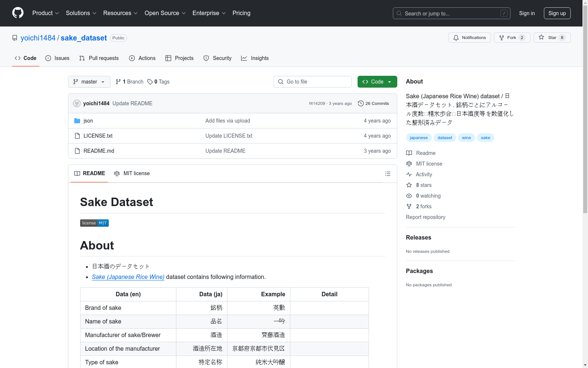Open the Pricing page

241,13
